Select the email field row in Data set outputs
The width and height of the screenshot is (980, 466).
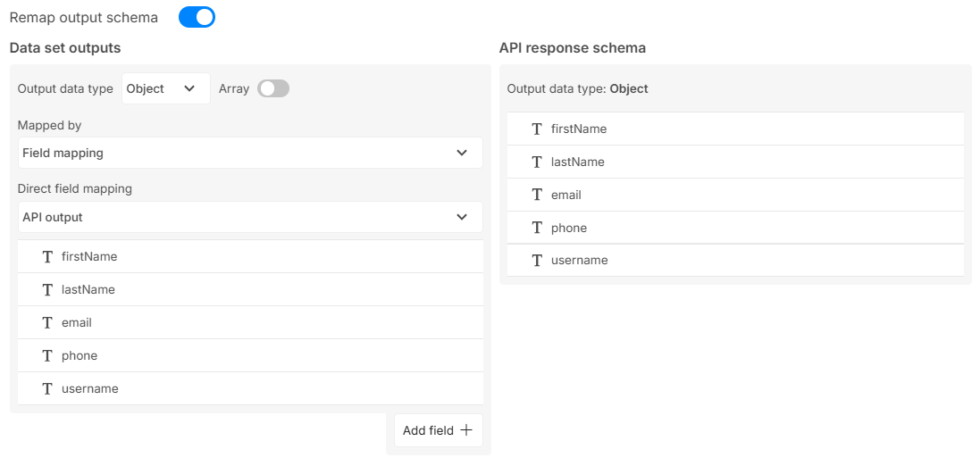[250, 323]
